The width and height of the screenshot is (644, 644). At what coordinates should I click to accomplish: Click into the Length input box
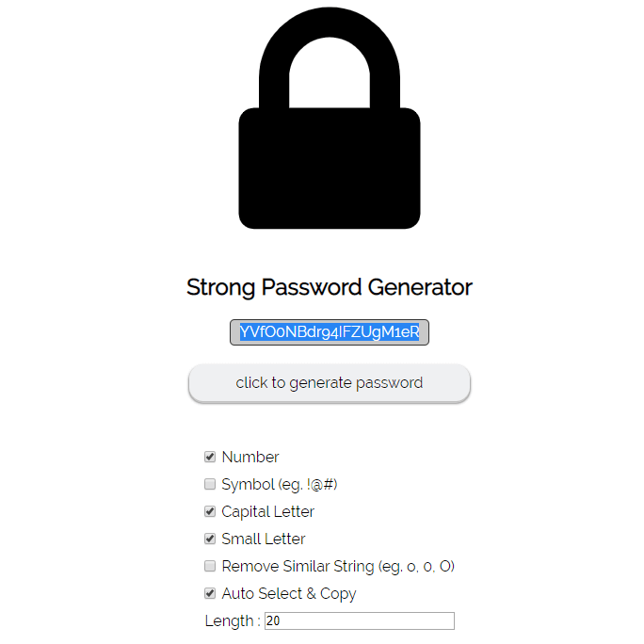click(359, 621)
